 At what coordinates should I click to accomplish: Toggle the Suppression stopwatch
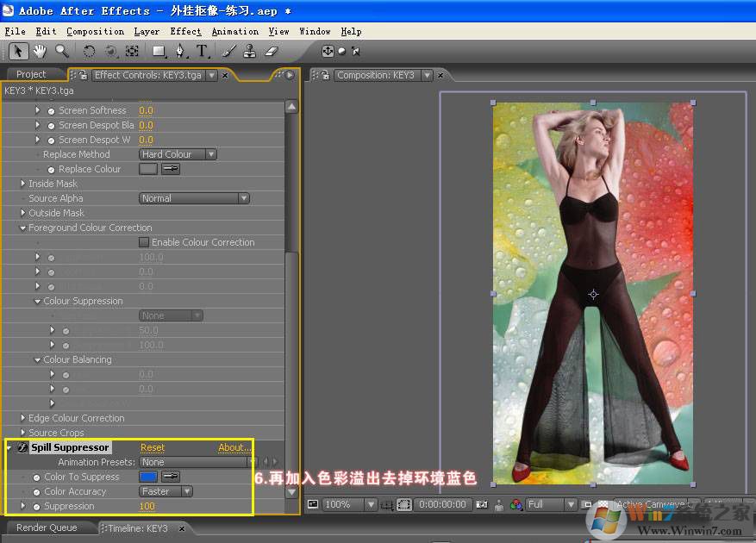click(36, 506)
